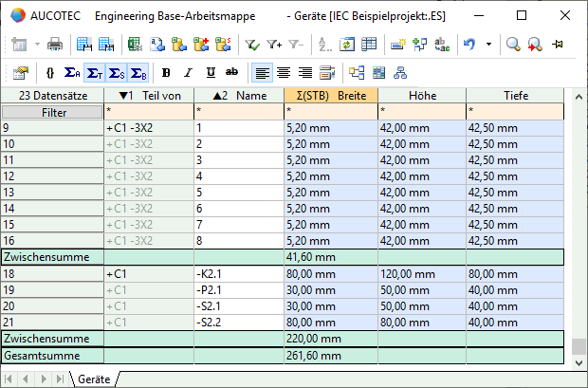Image resolution: width=588 pixels, height=388 pixels.
Task: Click the A-Z sort icon
Action: tap(325, 45)
